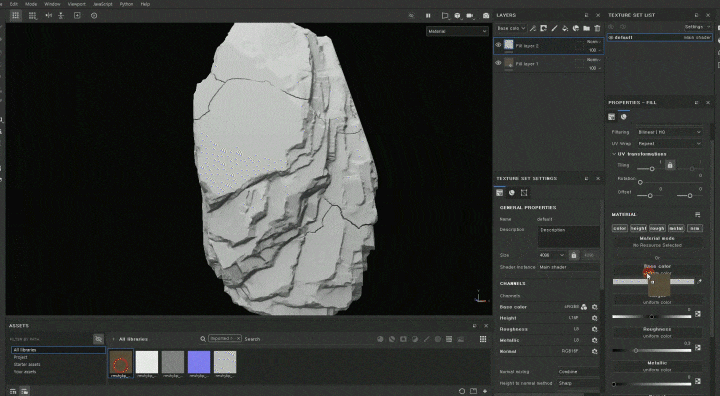Open the UV Wrap dropdown
The height and width of the screenshot is (396, 720).
[x=669, y=143]
